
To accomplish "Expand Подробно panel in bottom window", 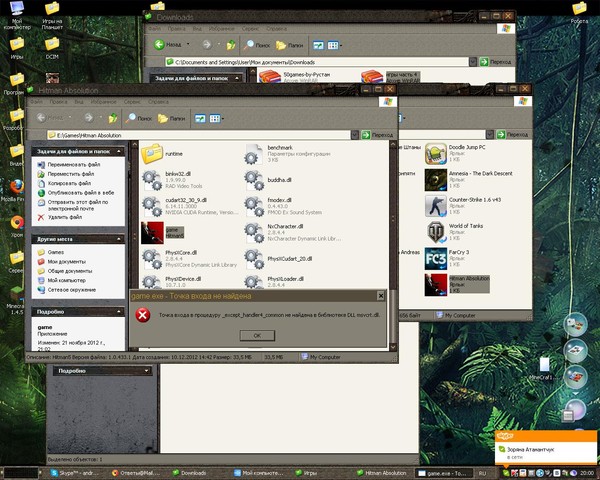I will 146,371.
